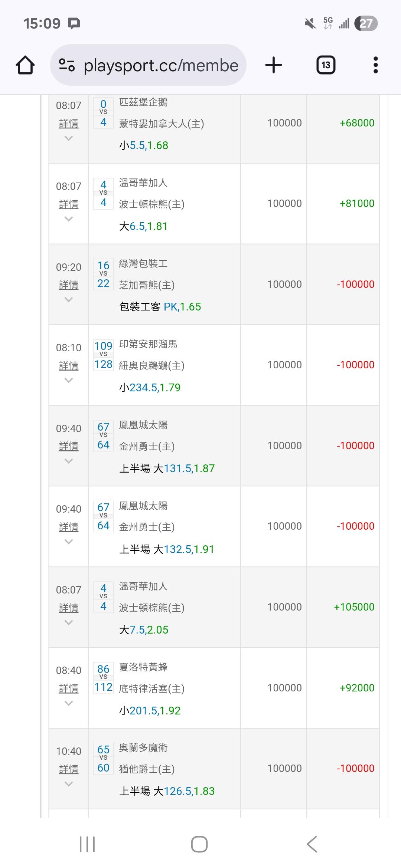Expand chevron for 印第安那溜馬 game row
401x868 pixels.
pos(69,380)
